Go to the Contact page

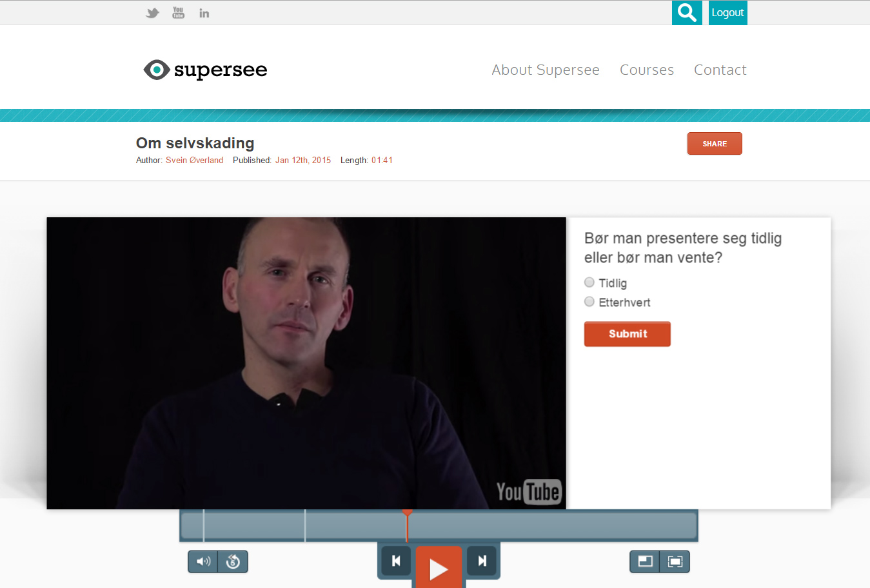[720, 70]
